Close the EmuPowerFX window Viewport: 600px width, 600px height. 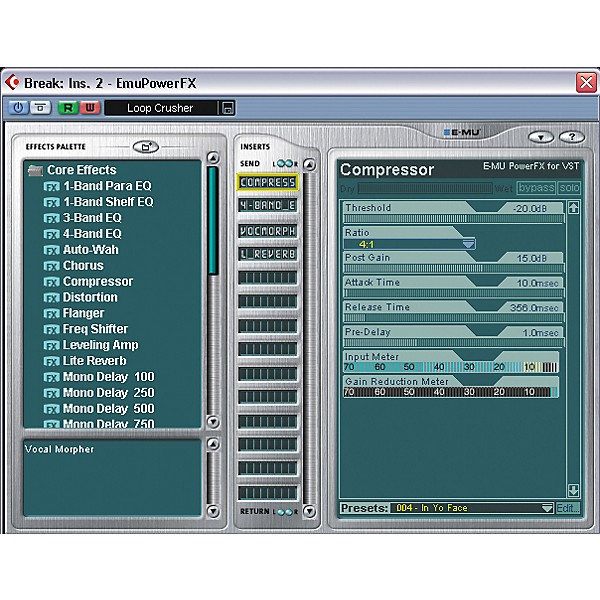(x=586, y=82)
